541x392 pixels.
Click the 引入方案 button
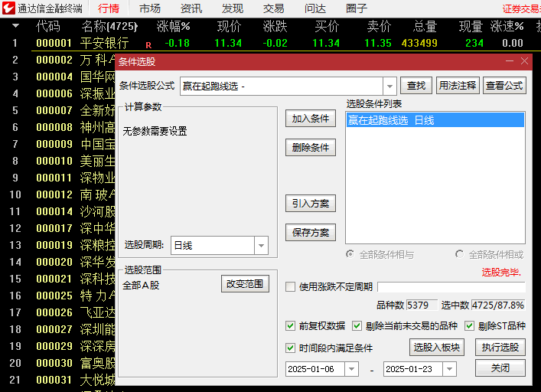pyautogui.click(x=311, y=204)
